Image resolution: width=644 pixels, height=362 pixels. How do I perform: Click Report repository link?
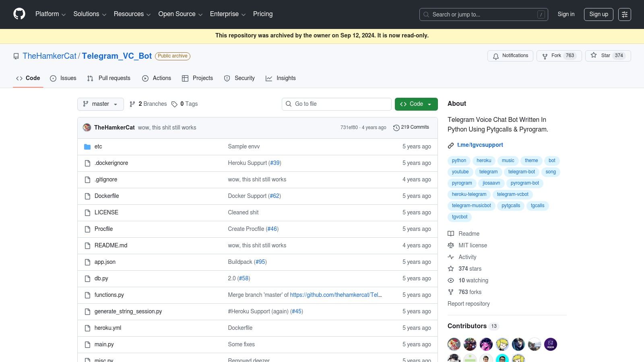point(469,304)
